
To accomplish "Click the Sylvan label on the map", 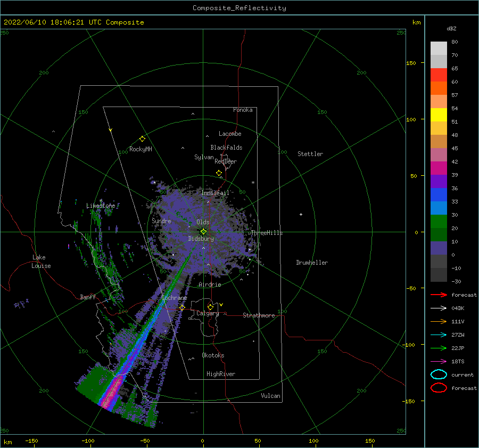I will pyautogui.click(x=204, y=157).
